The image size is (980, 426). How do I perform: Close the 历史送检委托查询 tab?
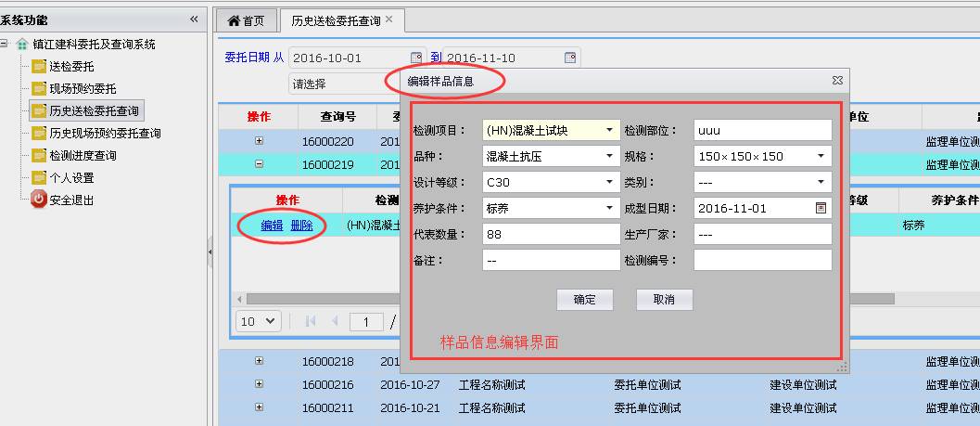click(388, 19)
